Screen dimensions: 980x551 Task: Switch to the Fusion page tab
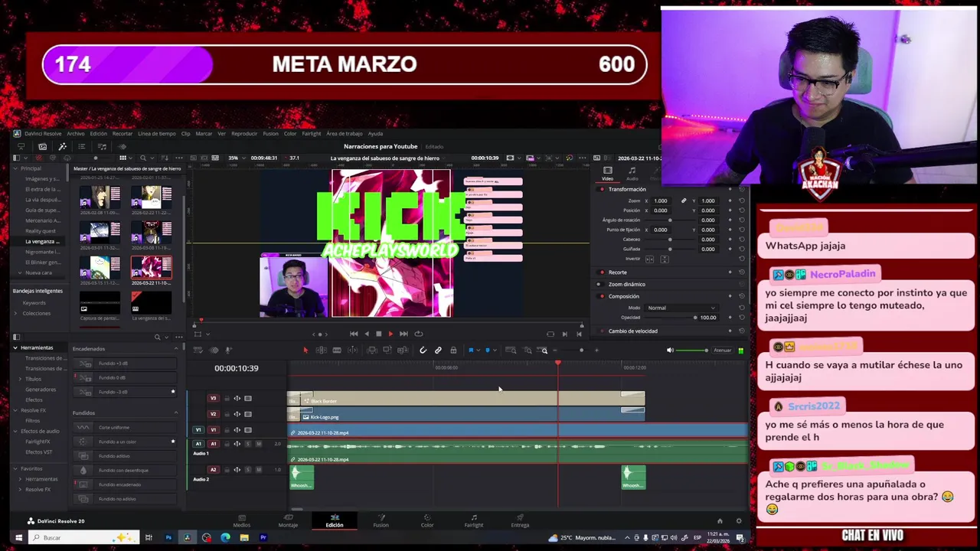(381, 520)
